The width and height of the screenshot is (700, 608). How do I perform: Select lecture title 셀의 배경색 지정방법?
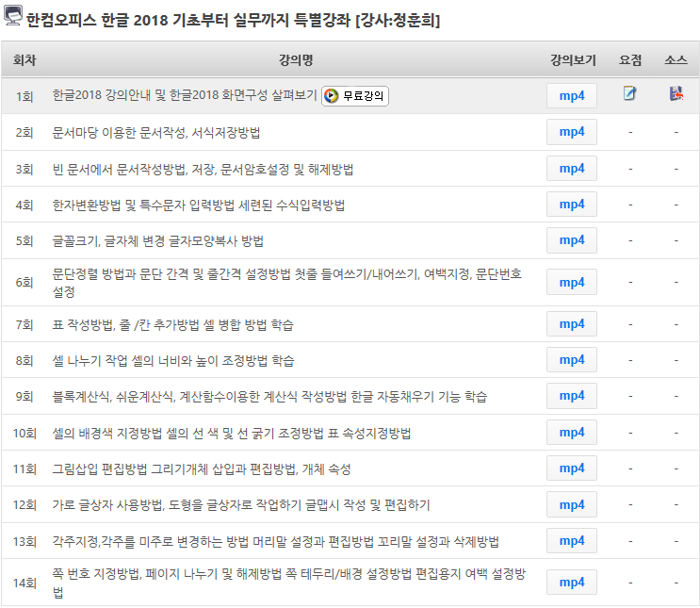coord(107,434)
